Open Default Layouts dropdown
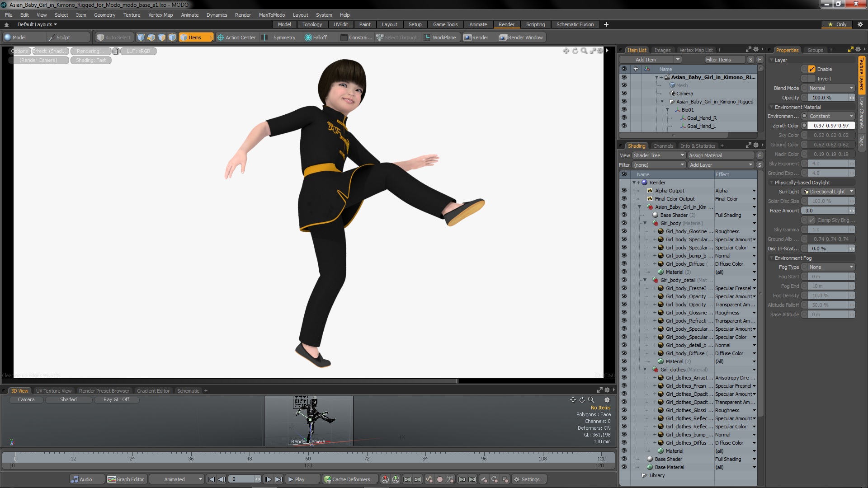Image resolution: width=868 pixels, height=488 pixels. 37,24
